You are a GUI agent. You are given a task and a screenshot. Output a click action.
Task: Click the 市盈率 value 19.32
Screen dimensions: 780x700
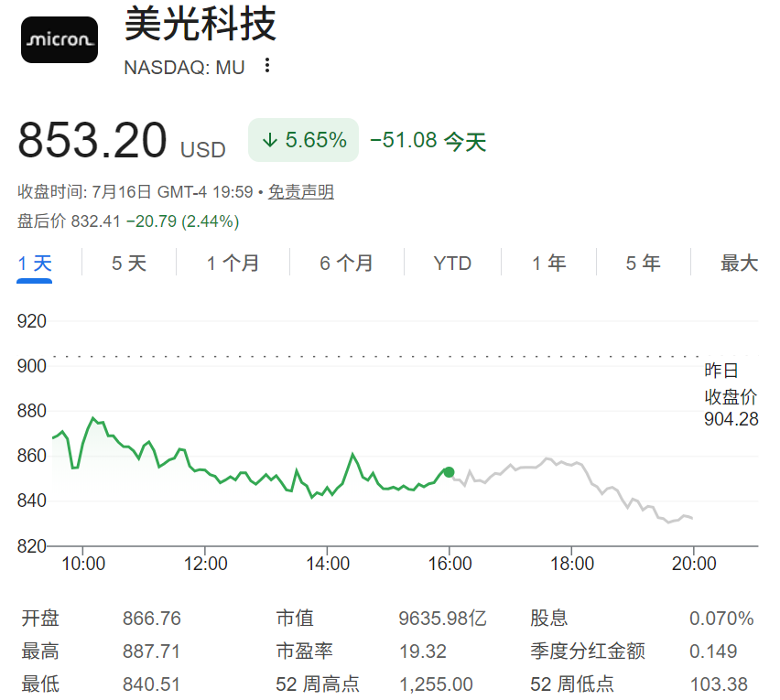(x=423, y=652)
